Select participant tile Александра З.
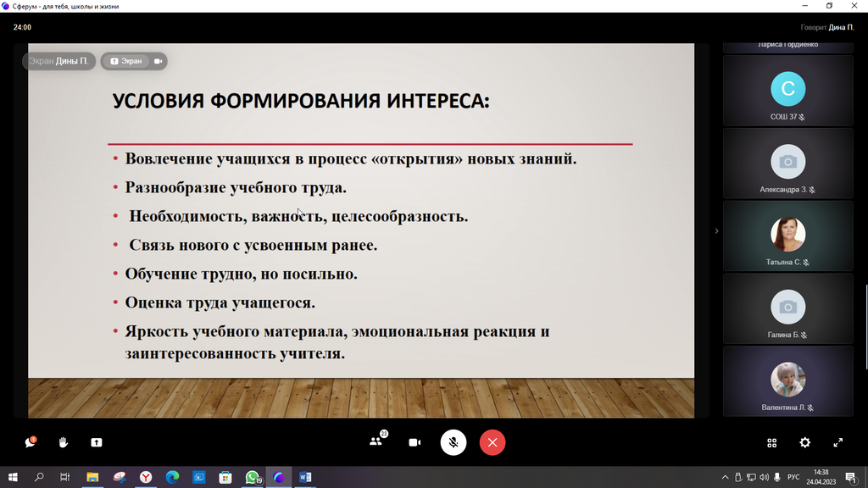Screen dimensions: 868x488 pos(787,164)
